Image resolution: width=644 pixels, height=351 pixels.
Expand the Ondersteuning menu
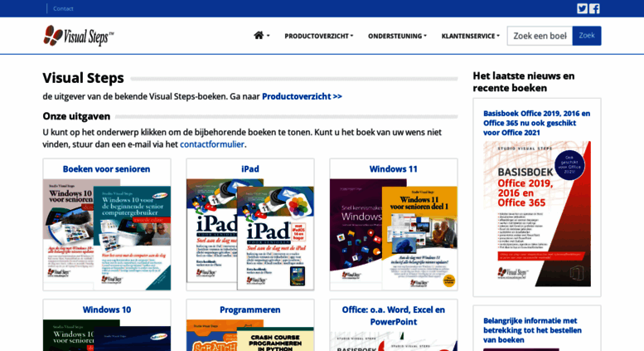[x=397, y=37]
